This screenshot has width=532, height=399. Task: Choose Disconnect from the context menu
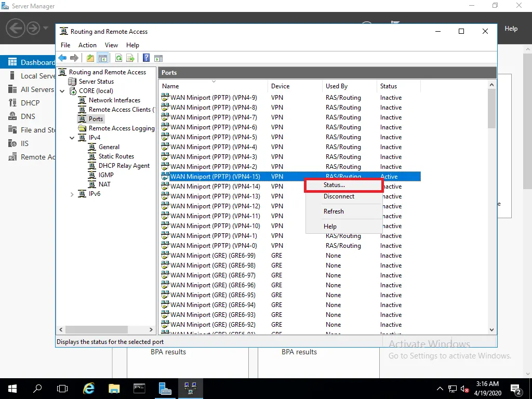[x=344, y=196]
